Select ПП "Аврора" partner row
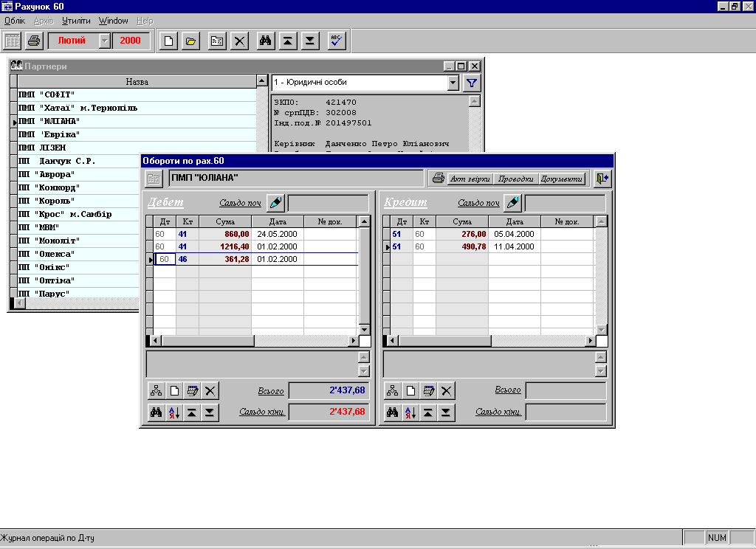Viewport: 756px width, 549px height. pos(78,174)
